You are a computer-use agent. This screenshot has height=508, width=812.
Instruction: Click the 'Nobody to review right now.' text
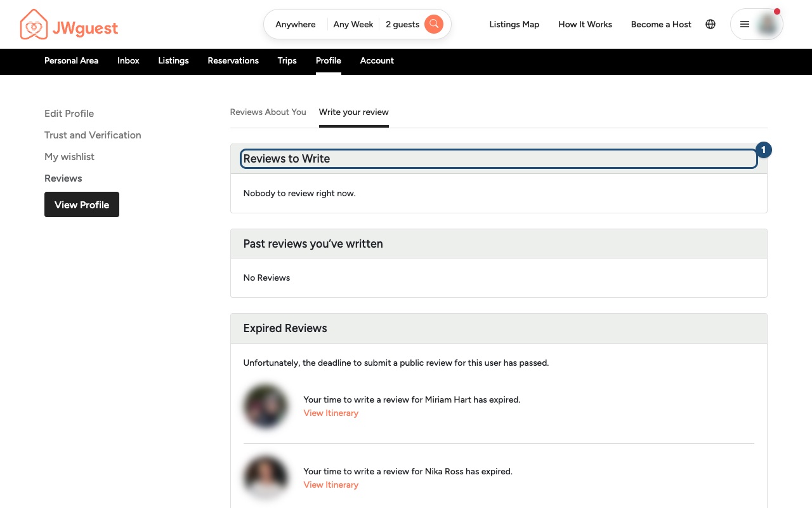coord(299,193)
